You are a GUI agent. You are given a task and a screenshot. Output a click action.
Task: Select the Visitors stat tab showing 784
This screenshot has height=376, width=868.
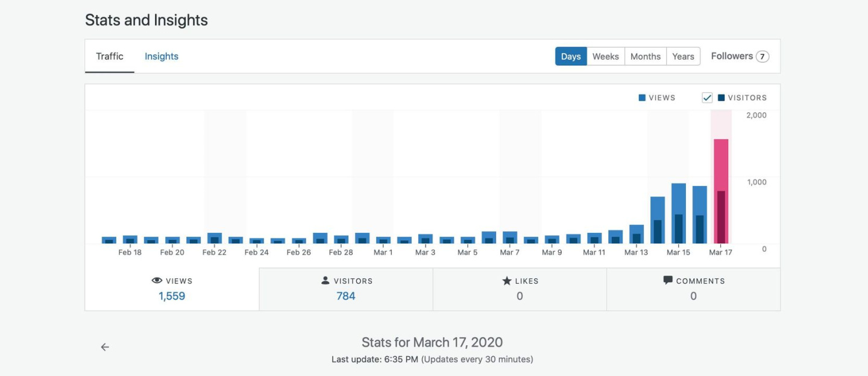click(346, 290)
